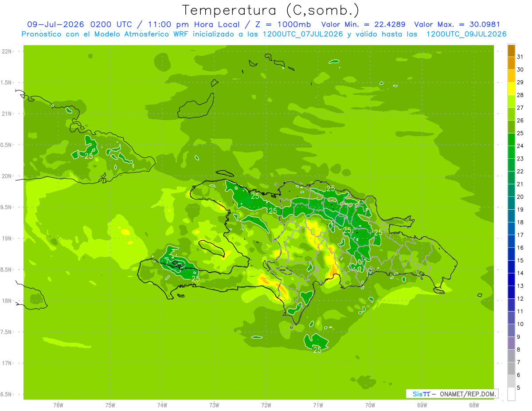Click the '75W' longitude label
Image resolution: width=532 pixels, height=411 pixels.
[x=110, y=405]
